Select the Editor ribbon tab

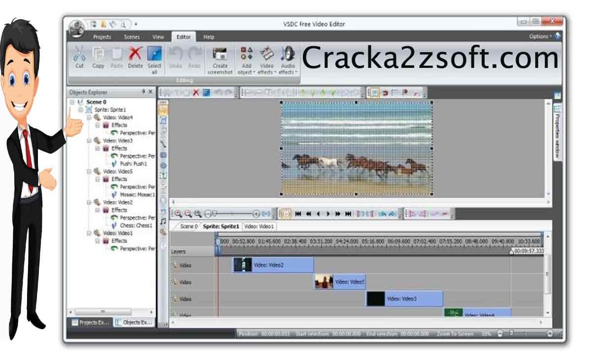[x=184, y=37]
